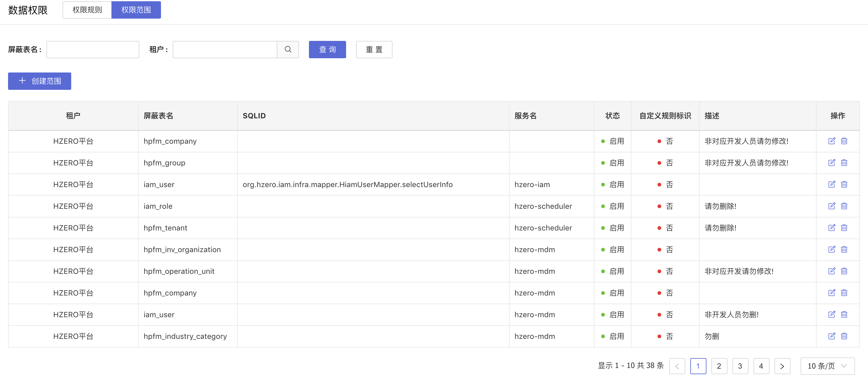This screenshot has height=381, width=868.
Task: Click edit icon for hpfm_company row
Action: [831, 141]
